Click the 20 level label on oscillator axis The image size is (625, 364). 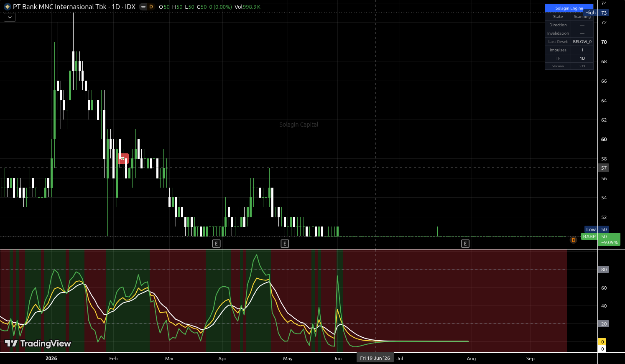(604, 324)
